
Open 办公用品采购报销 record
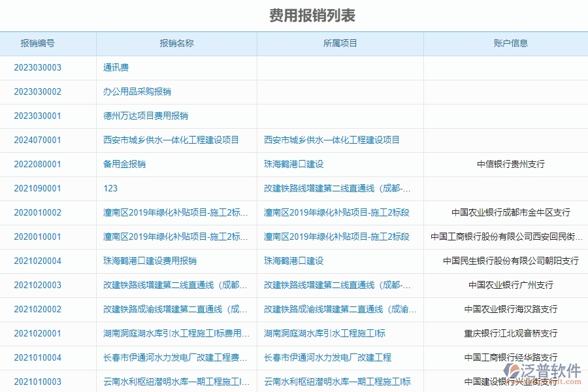137,91
